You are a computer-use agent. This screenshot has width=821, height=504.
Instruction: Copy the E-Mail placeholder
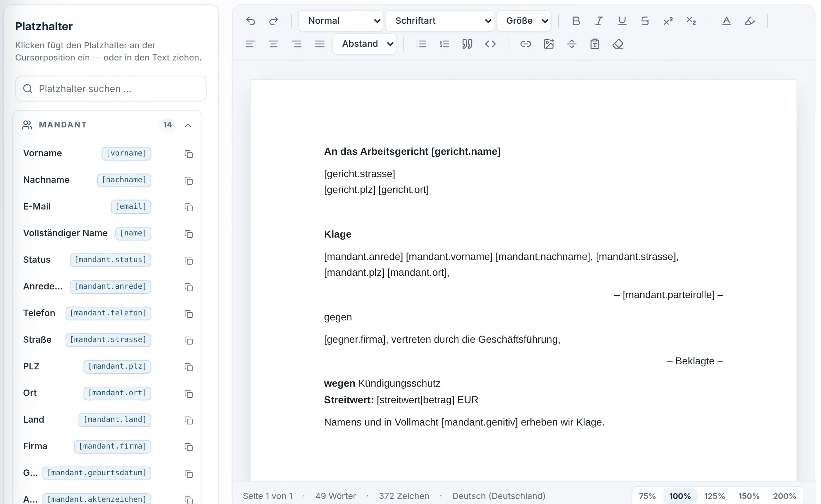pyautogui.click(x=189, y=207)
